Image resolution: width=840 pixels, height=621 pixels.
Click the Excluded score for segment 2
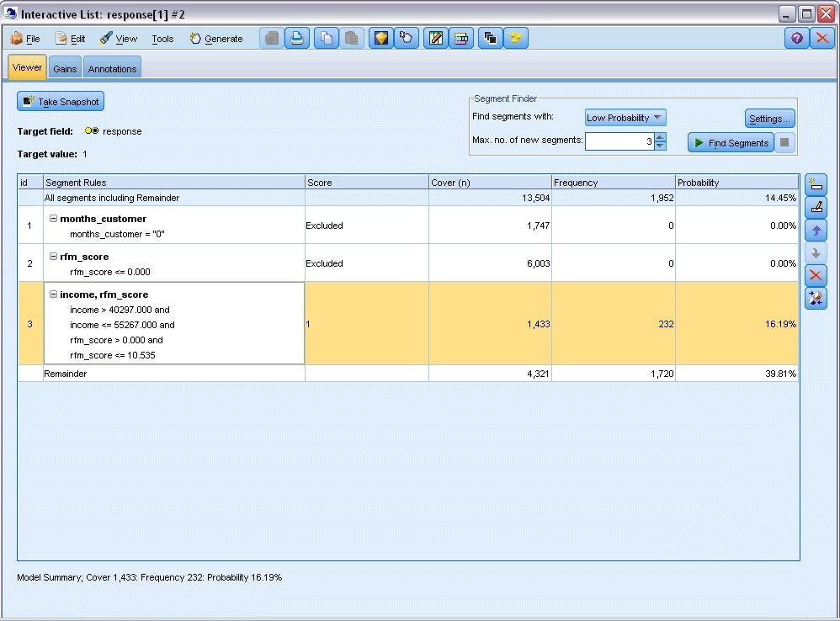click(324, 263)
